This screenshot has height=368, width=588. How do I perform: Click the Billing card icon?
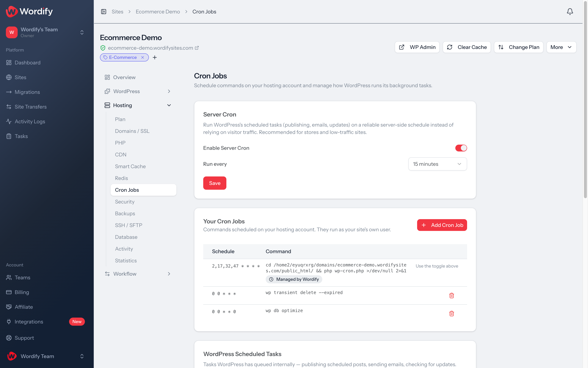click(9, 292)
